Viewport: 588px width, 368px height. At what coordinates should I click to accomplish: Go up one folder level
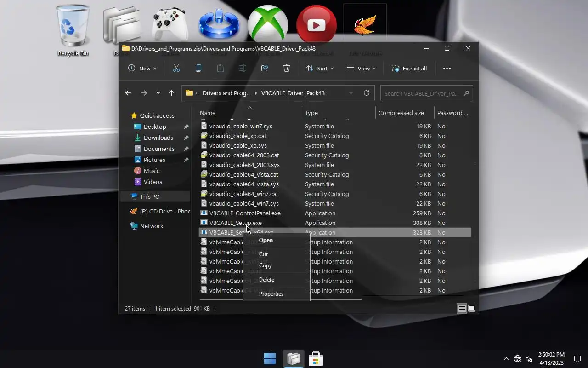171,93
